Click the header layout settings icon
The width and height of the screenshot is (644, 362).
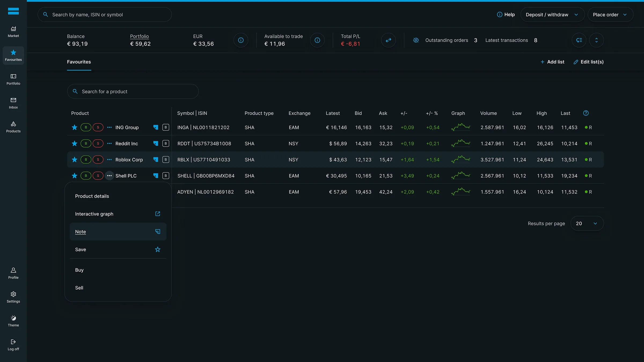click(x=579, y=40)
